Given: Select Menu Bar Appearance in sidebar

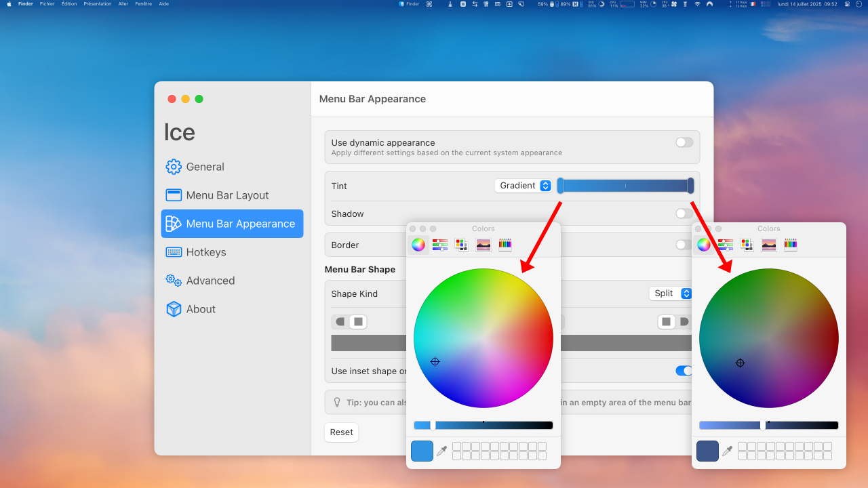Looking at the screenshot, I should click(232, 224).
